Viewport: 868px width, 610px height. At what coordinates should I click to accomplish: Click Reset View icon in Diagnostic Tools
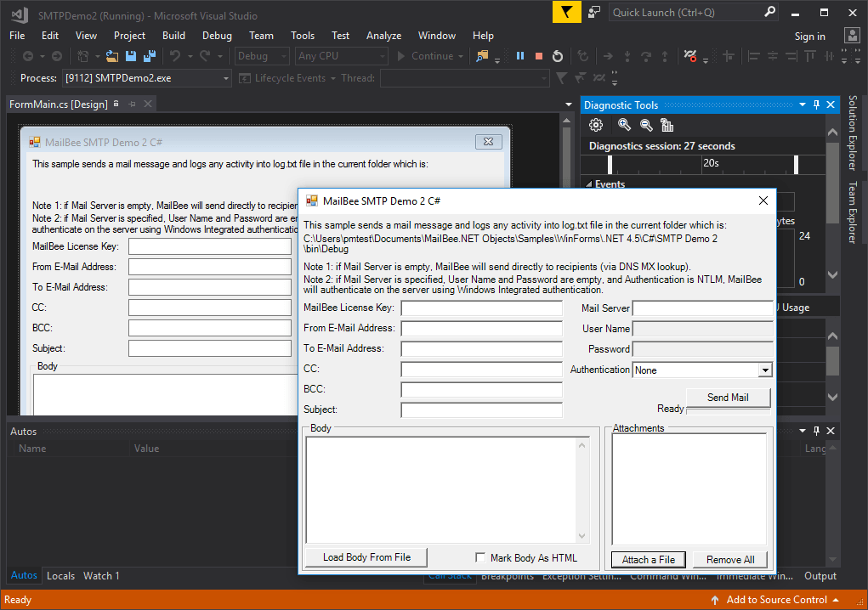(667, 125)
